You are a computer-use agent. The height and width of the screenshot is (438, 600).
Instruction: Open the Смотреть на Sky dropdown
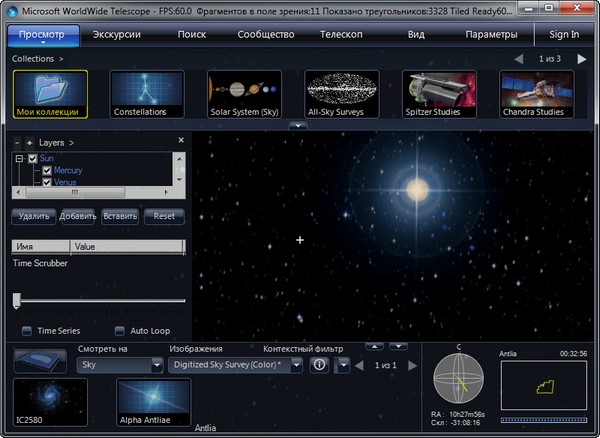point(119,366)
